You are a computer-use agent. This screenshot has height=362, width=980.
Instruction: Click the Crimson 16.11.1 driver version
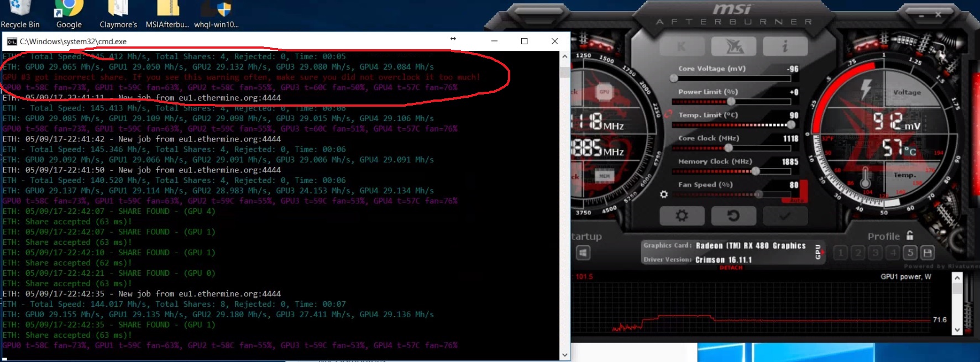[x=724, y=259]
